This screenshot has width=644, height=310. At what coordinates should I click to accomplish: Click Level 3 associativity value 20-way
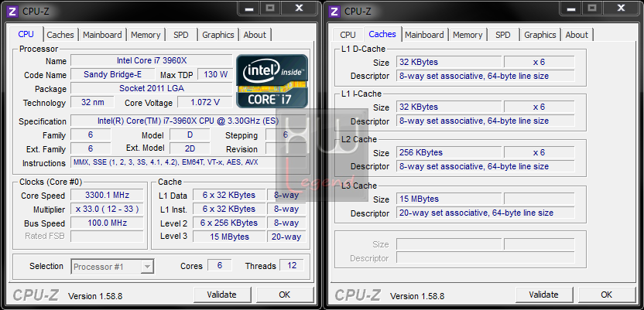(286, 237)
